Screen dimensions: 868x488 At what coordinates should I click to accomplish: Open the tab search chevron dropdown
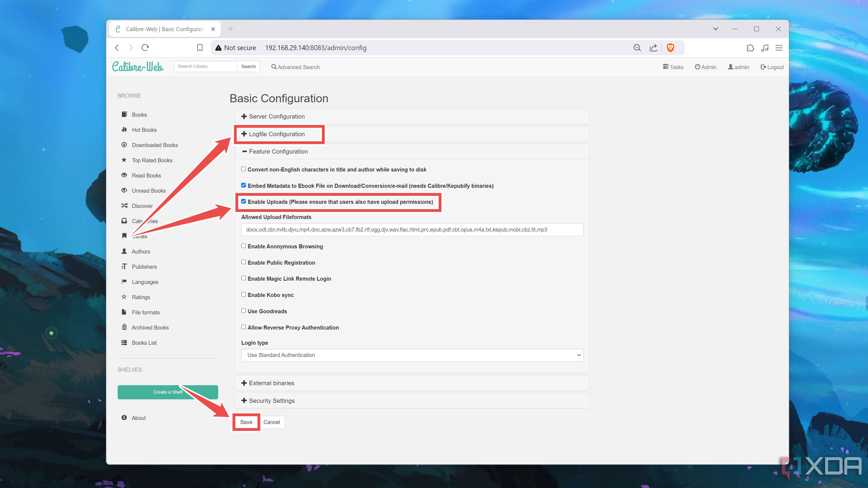(x=715, y=29)
